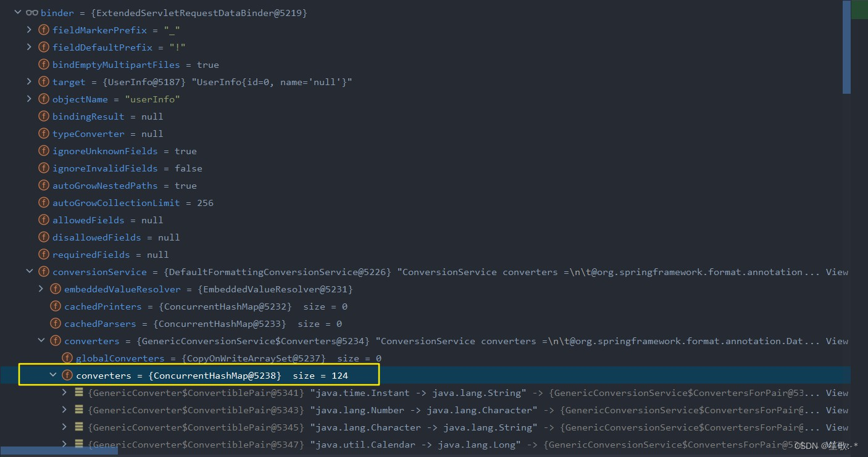Expand the Character to String entry
Viewport: 868px width, 457px height.
[65, 427]
